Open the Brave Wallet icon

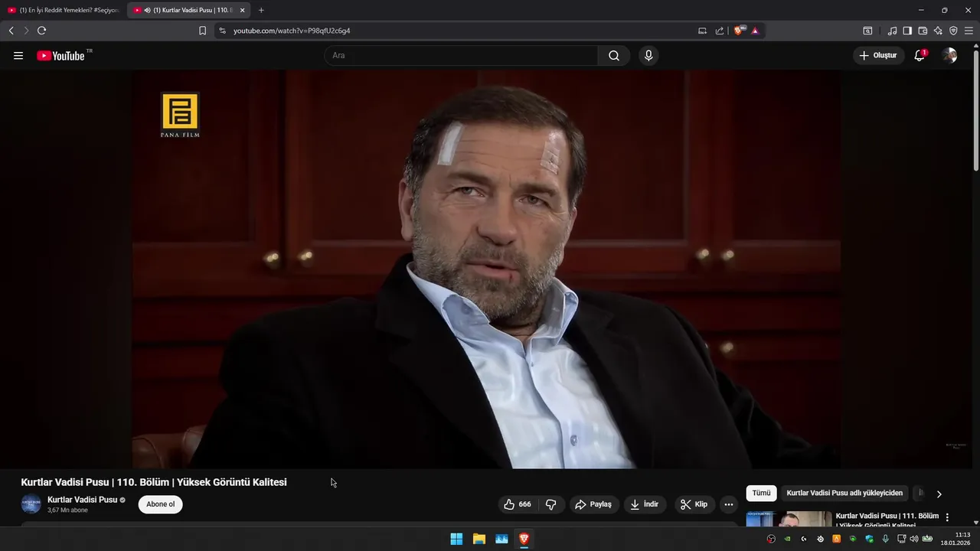click(x=923, y=31)
